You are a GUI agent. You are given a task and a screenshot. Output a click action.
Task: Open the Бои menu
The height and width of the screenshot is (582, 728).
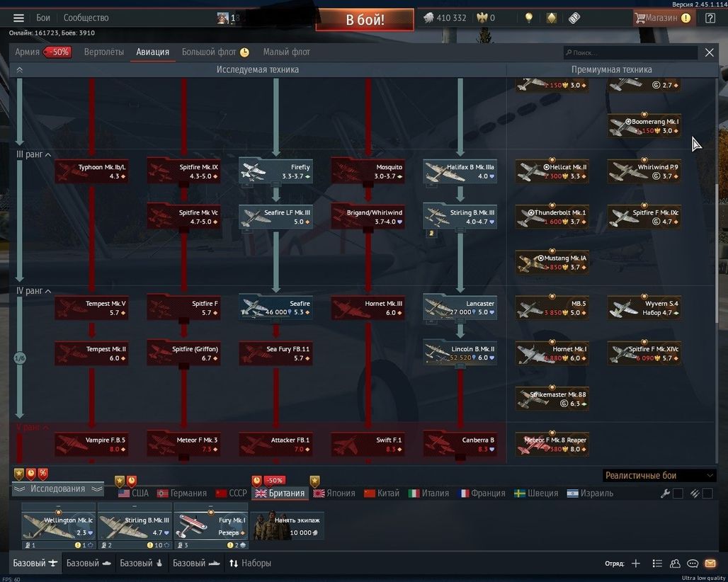pos(43,18)
